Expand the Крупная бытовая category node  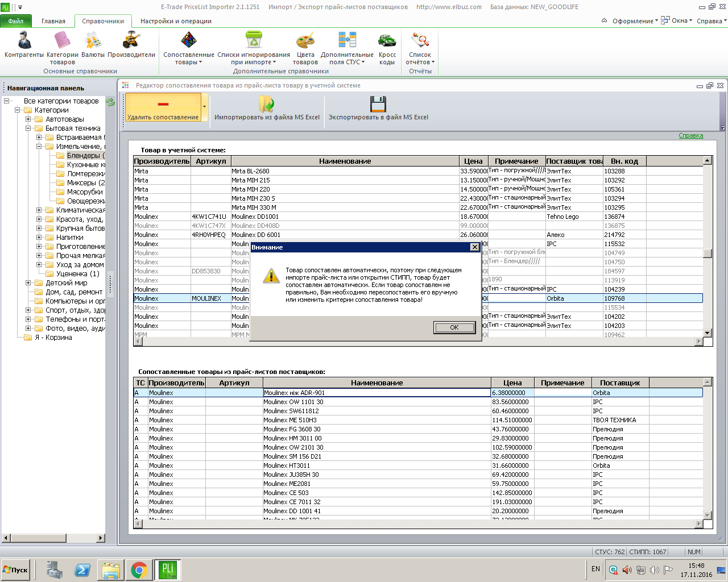point(39,228)
